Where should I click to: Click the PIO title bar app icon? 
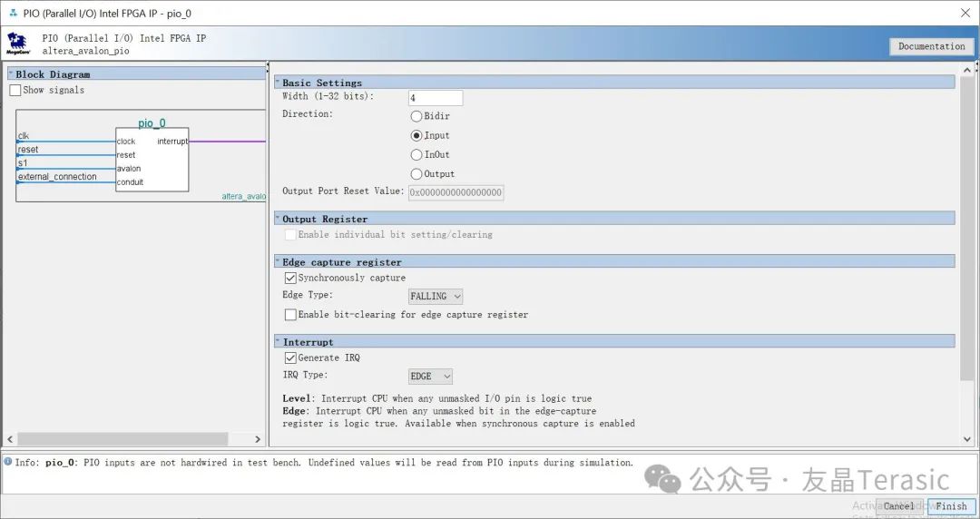pos(13,13)
